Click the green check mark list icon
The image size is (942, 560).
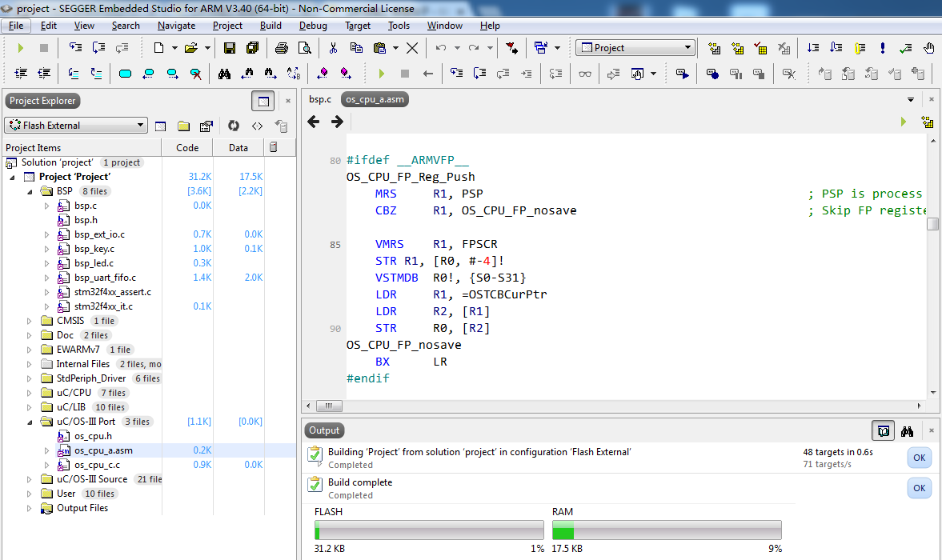tap(905, 48)
